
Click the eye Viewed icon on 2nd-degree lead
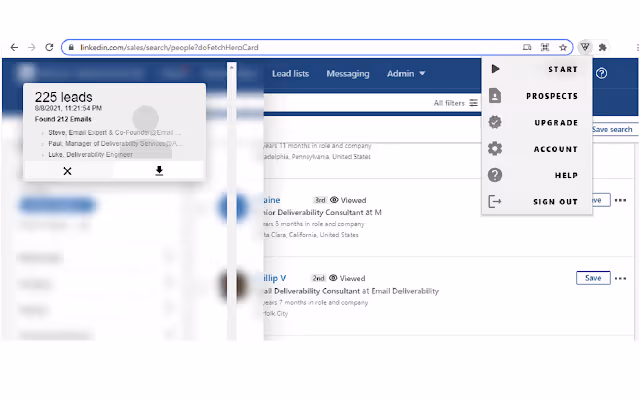(x=333, y=278)
